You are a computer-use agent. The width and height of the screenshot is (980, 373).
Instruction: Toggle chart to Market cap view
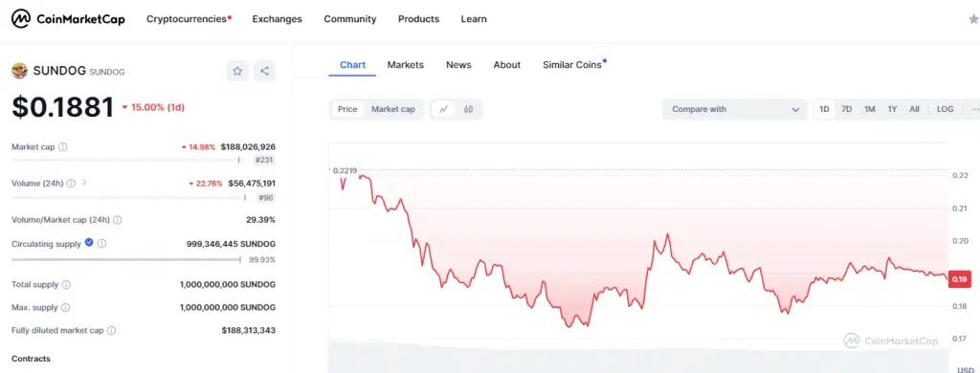coord(393,109)
